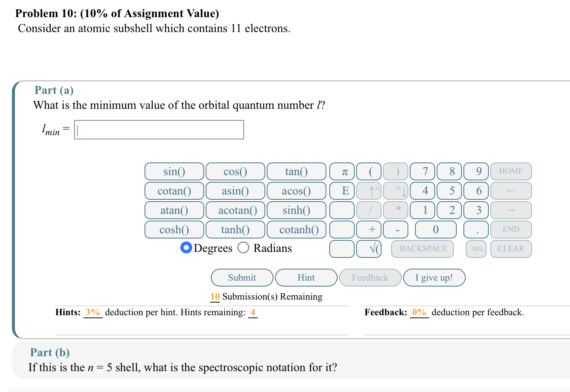Screen dimensions: 570x392
Task: Insert the plus sign
Action: coord(370,230)
